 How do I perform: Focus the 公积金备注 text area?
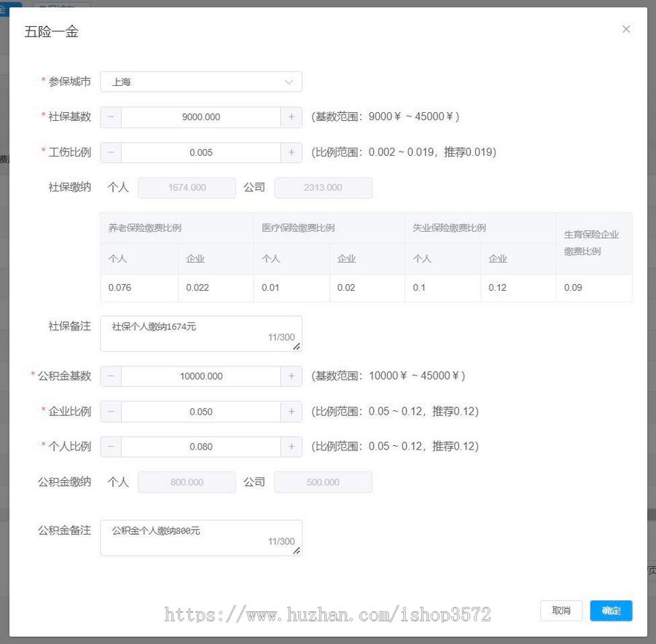click(201, 538)
